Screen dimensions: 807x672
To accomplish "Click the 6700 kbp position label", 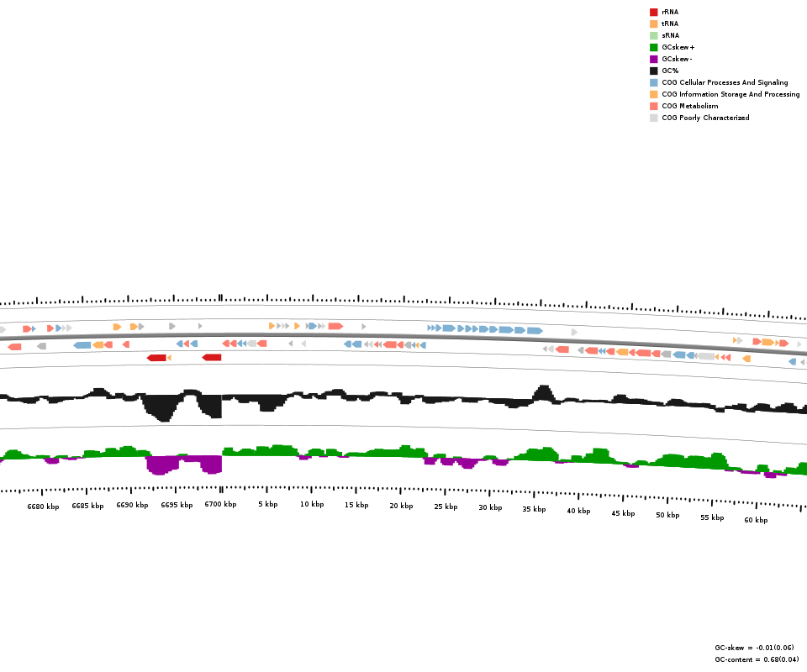I will (x=220, y=505).
